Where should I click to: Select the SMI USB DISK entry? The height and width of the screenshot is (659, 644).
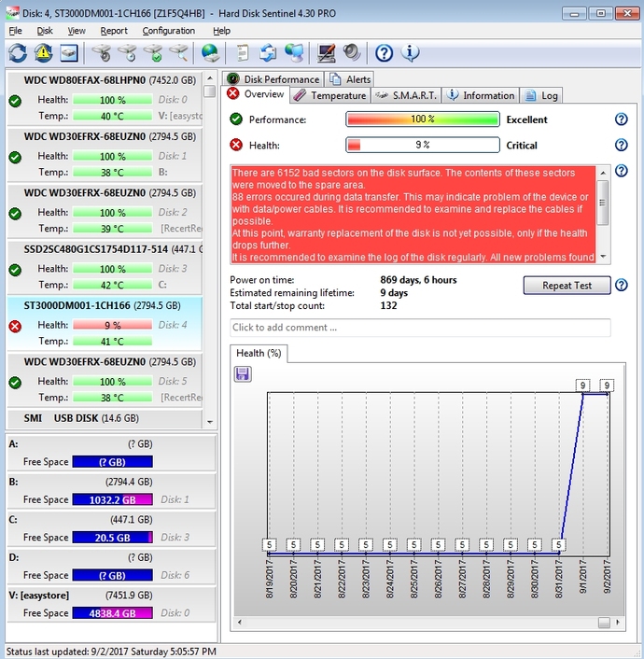pos(105,418)
